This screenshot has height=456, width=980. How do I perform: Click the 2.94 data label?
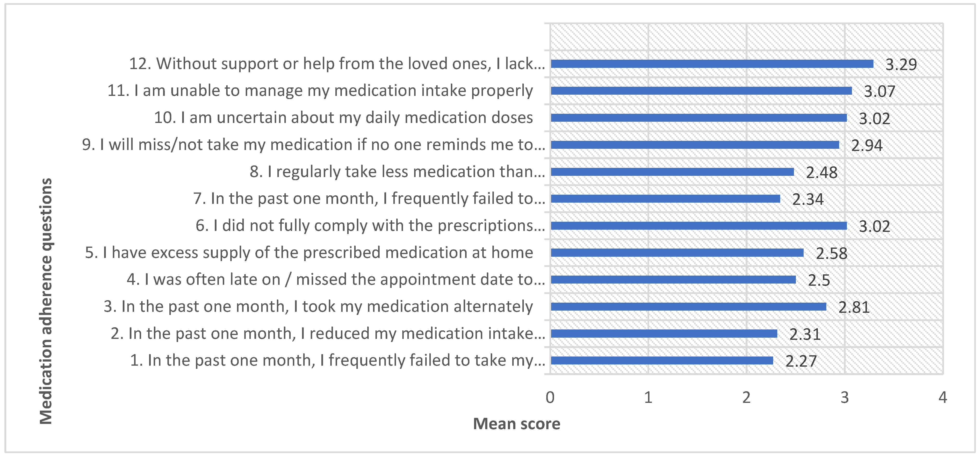click(867, 146)
